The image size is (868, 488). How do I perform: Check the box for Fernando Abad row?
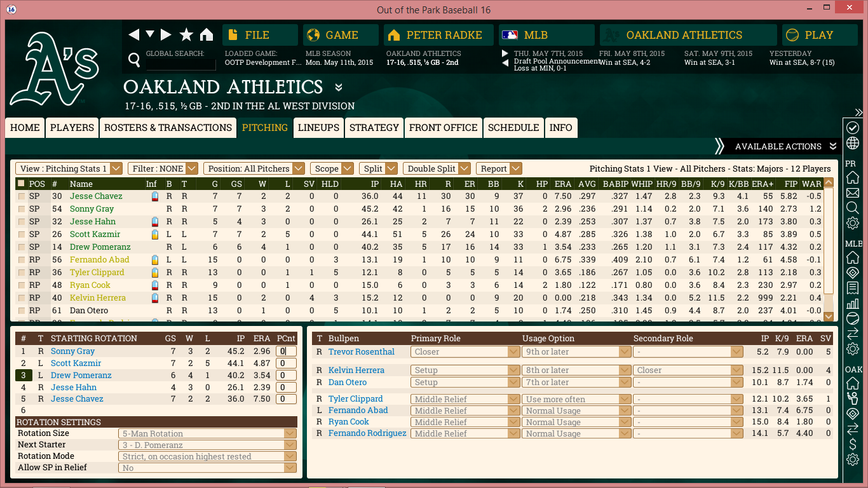coord(22,260)
